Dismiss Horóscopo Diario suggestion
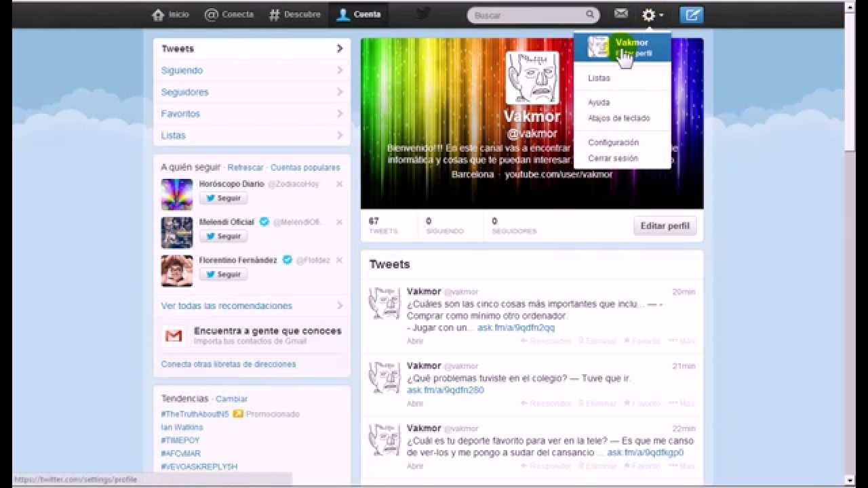The height and width of the screenshot is (488, 868). [339, 184]
